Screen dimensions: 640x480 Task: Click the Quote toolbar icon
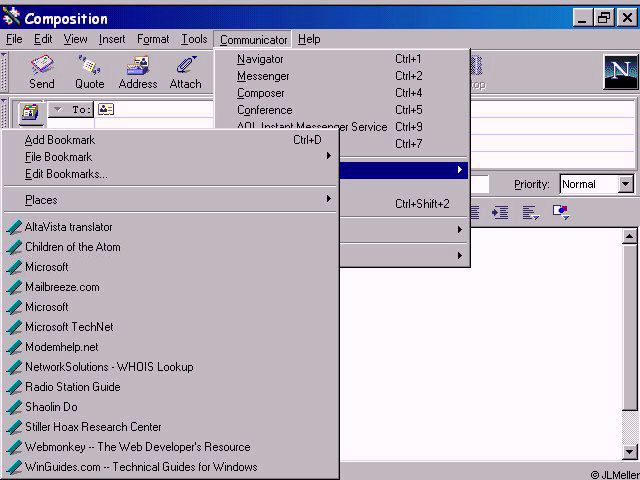(x=89, y=72)
